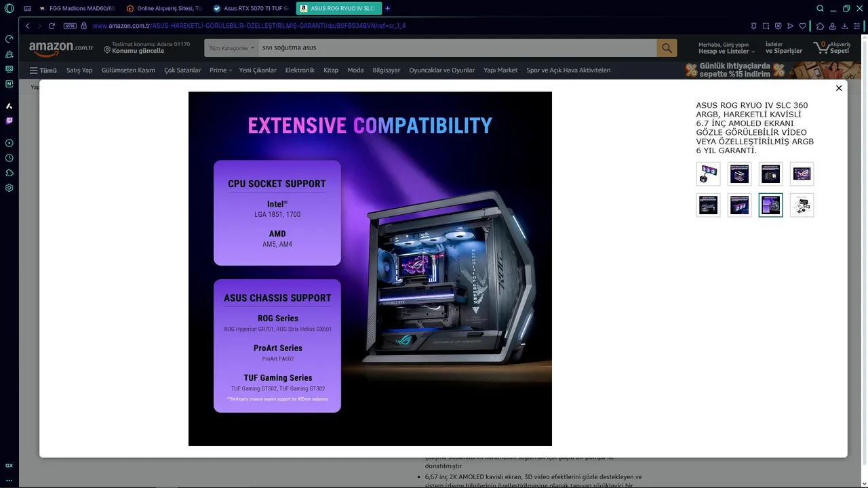868x488 pixels.
Task: Open the ad blocker shield icon
Action: pyautogui.click(x=778, y=26)
